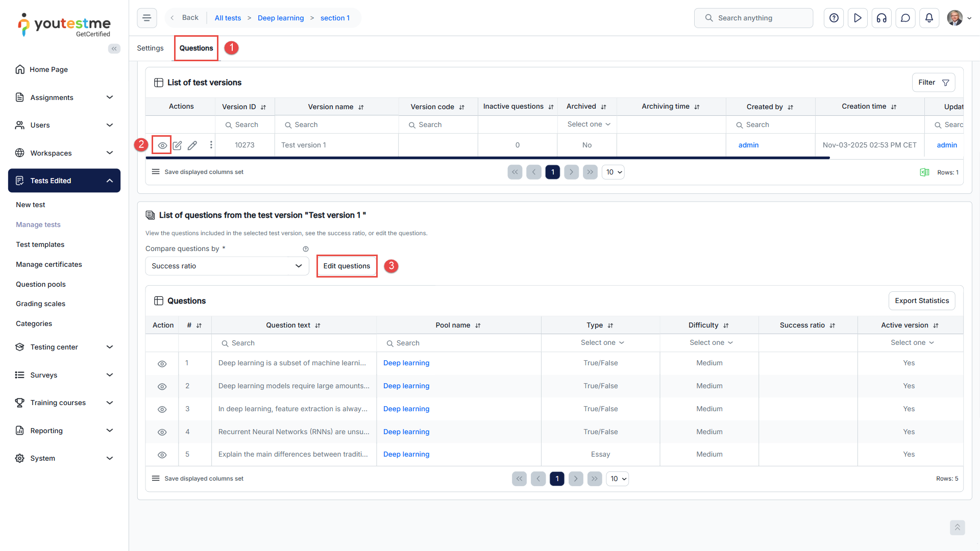Click the notifications bell icon
The height and width of the screenshot is (551, 980).
point(929,18)
